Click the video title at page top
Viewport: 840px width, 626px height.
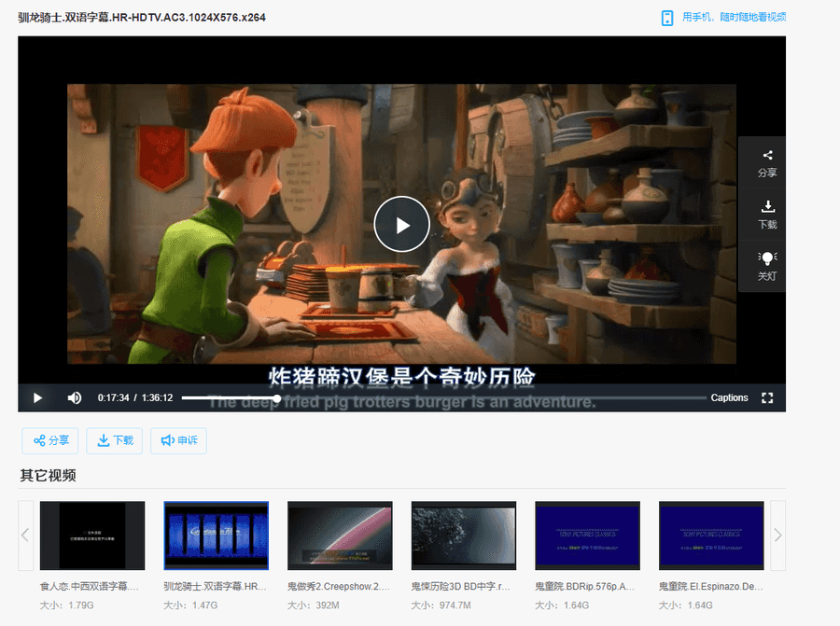(x=142, y=18)
